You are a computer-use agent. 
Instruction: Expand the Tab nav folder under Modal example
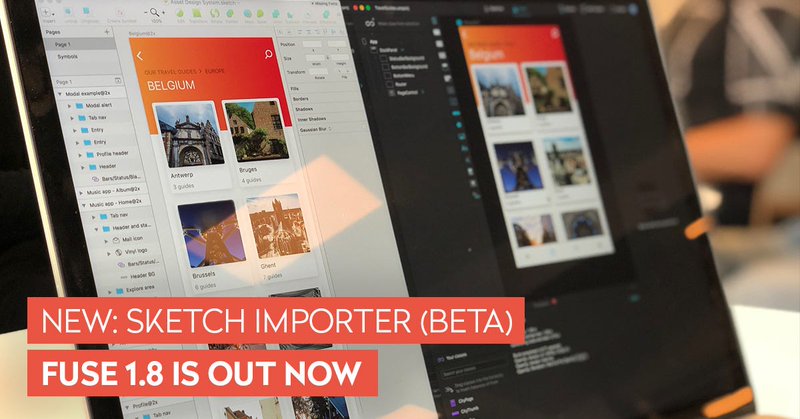(x=72, y=118)
